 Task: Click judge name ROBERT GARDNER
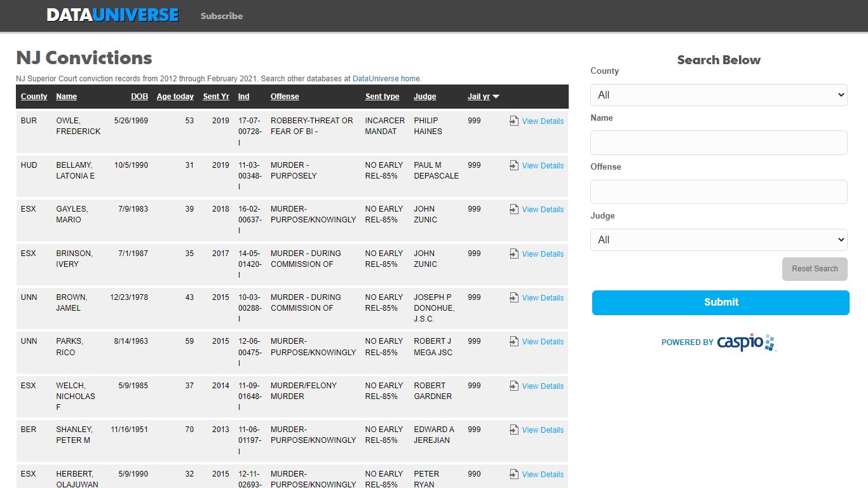tap(433, 391)
